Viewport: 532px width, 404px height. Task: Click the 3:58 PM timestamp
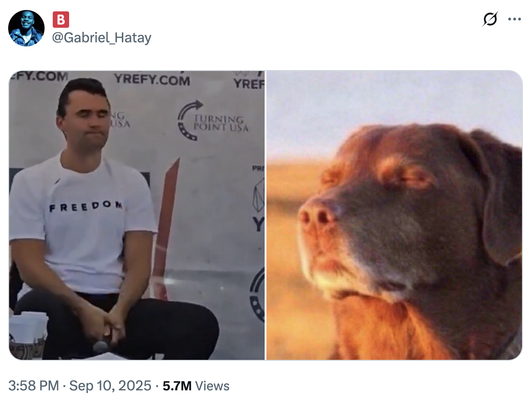(34, 386)
